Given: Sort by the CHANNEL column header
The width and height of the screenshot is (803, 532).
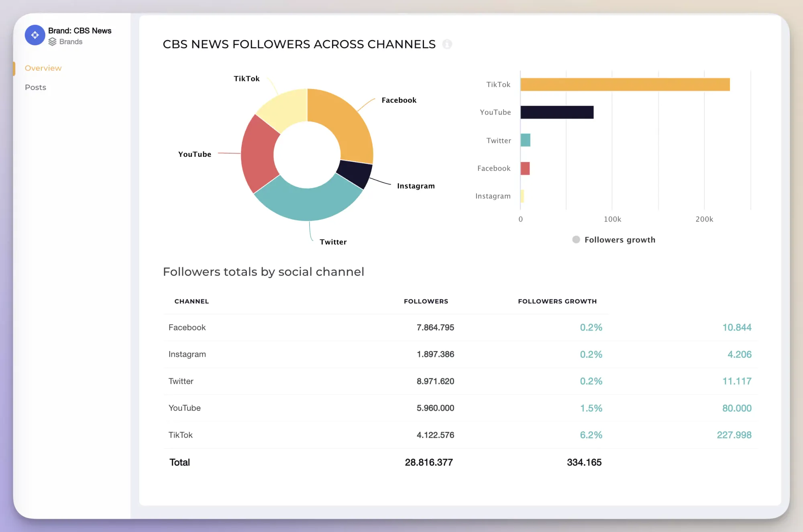Looking at the screenshot, I should pyautogui.click(x=192, y=301).
